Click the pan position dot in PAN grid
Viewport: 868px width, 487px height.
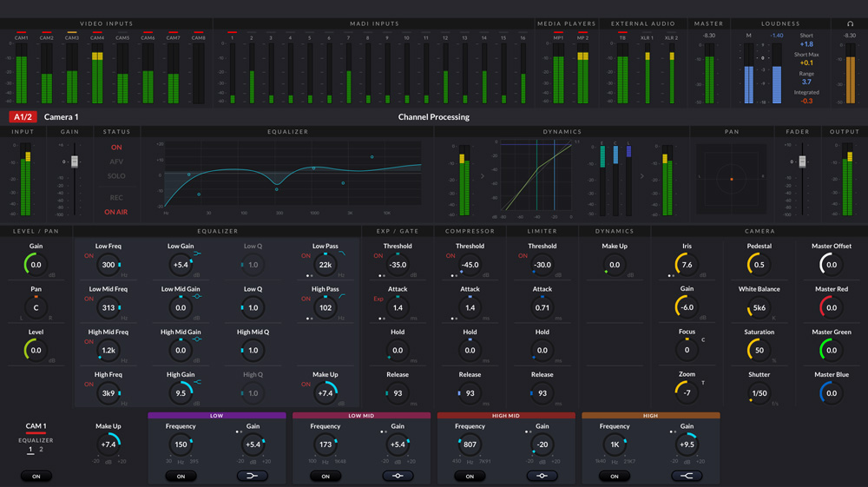[x=732, y=179]
